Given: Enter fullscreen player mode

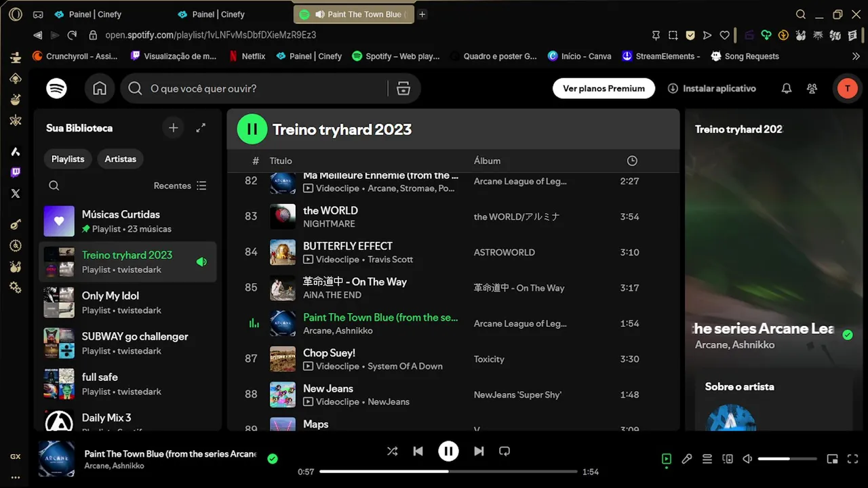Looking at the screenshot, I should point(853,459).
